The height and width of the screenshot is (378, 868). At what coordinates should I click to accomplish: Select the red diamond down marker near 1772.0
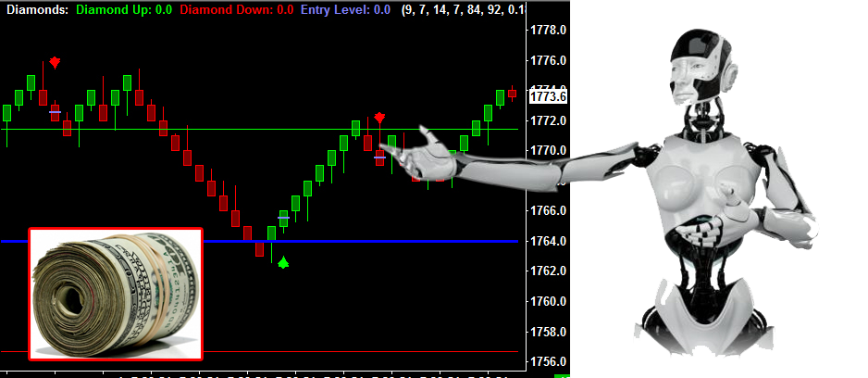pyautogui.click(x=379, y=118)
